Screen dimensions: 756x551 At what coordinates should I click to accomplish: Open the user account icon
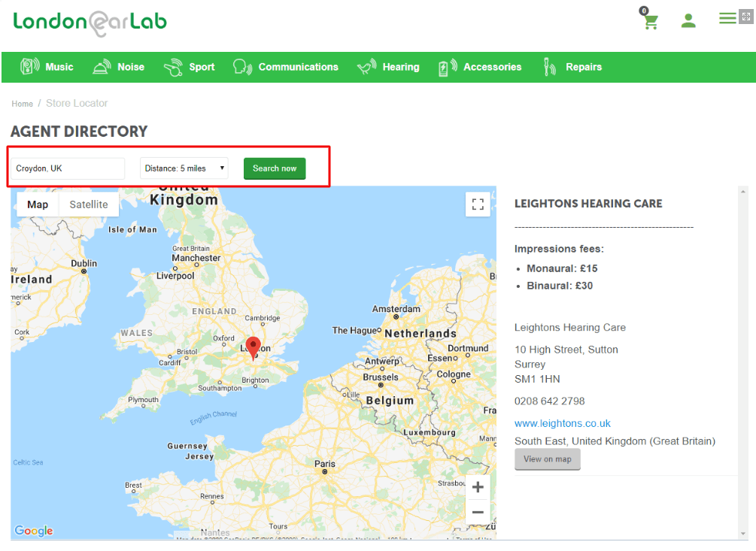click(688, 21)
